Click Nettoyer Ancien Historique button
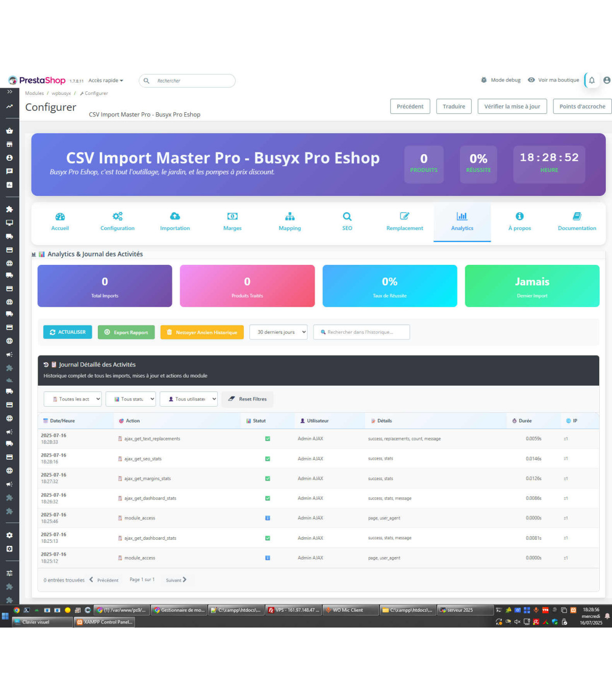This screenshot has height=700, width=612. (x=202, y=332)
